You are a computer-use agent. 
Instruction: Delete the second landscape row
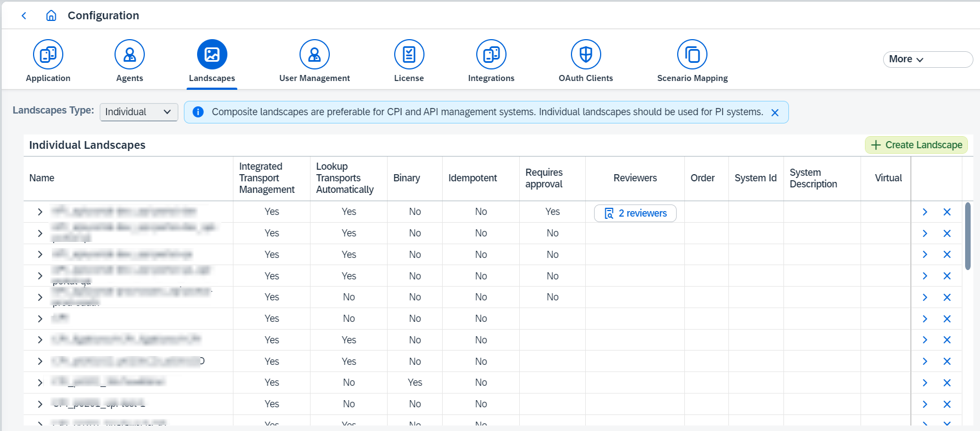947,233
